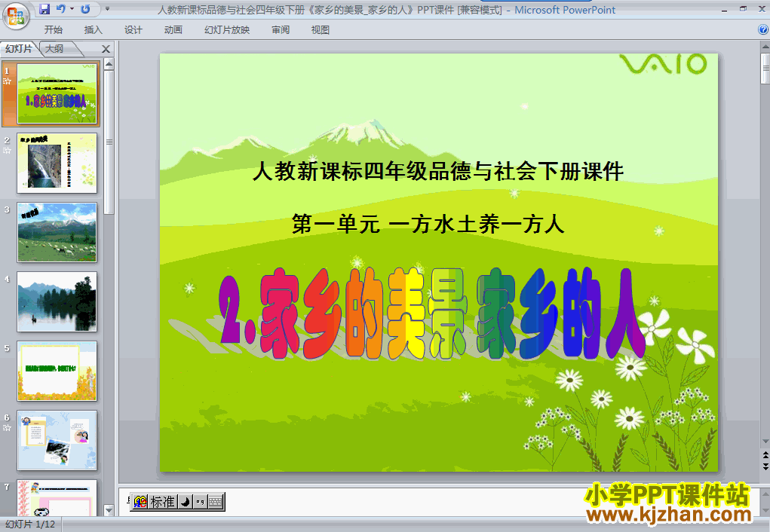Open the Office button menu
Image resolution: width=770 pixels, height=532 pixels.
point(15,16)
